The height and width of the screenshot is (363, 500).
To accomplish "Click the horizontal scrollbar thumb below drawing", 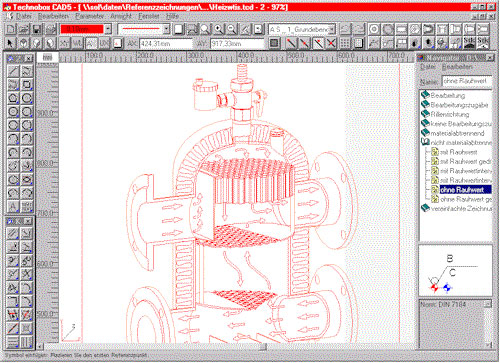I will point(263,347).
